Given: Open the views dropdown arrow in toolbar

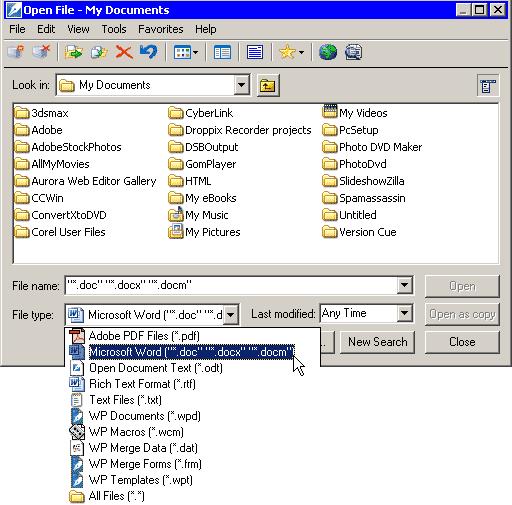Looking at the screenshot, I should pyautogui.click(x=195, y=52).
